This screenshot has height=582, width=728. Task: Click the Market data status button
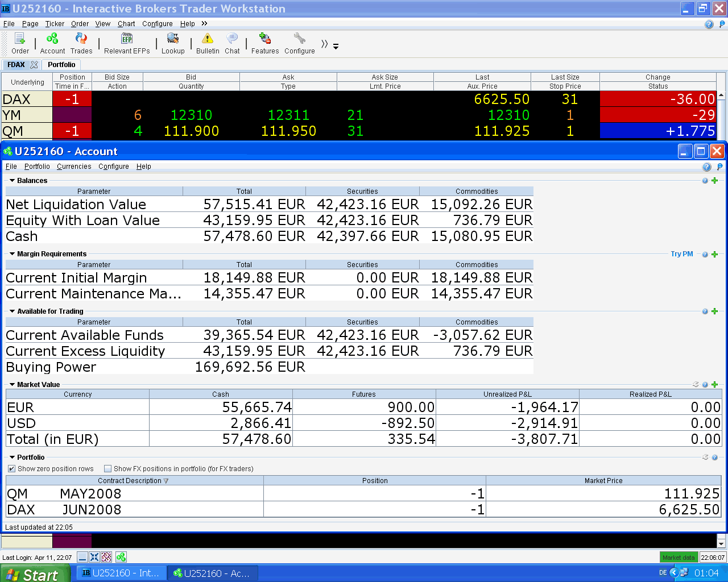coord(679,558)
